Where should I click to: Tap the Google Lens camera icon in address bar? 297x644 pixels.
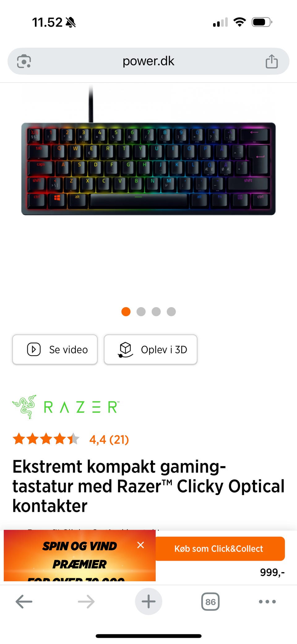pyautogui.click(x=24, y=61)
